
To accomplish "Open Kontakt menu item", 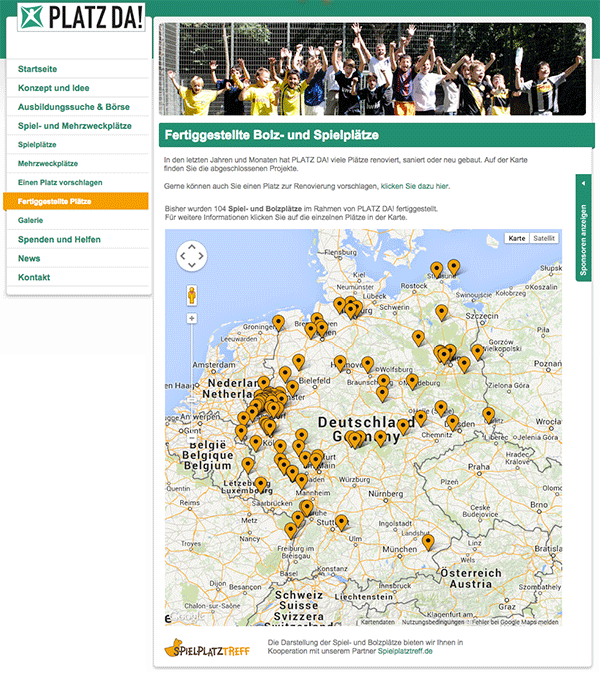I will pos(34,277).
